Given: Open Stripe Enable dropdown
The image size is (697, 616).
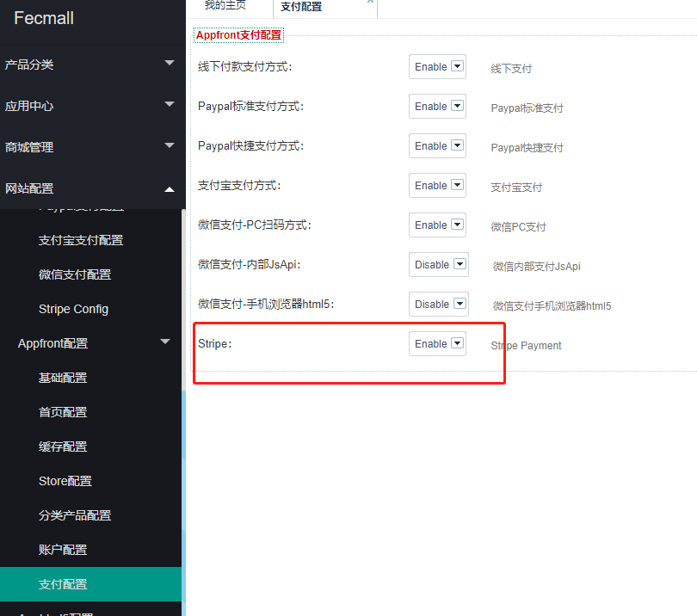Looking at the screenshot, I should point(437,343).
